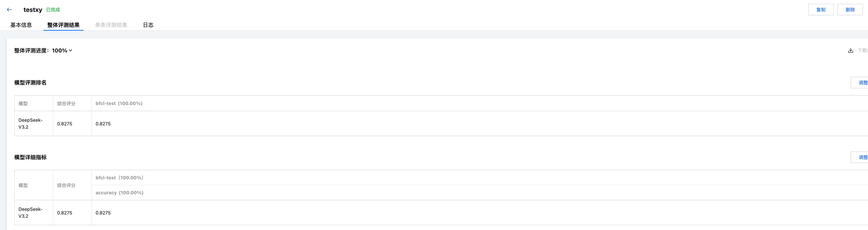
Task: Click 综合评分 header in the 模型评测排名 table
Action: pos(66,103)
